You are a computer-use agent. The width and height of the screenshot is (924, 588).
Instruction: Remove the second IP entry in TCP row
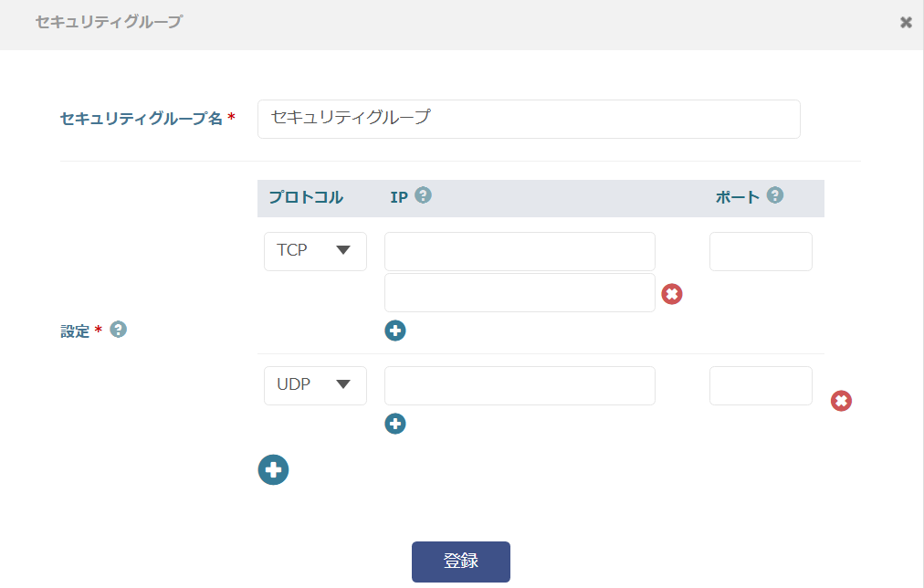coord(672,294)
